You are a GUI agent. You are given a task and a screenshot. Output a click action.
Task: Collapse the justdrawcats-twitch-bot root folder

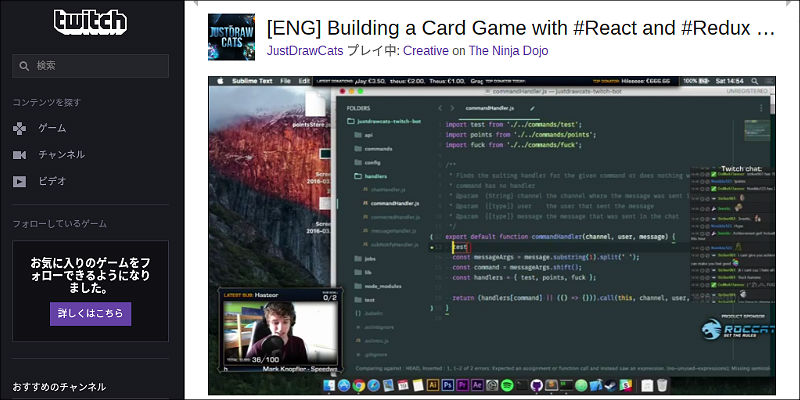[x=384, y=121]
